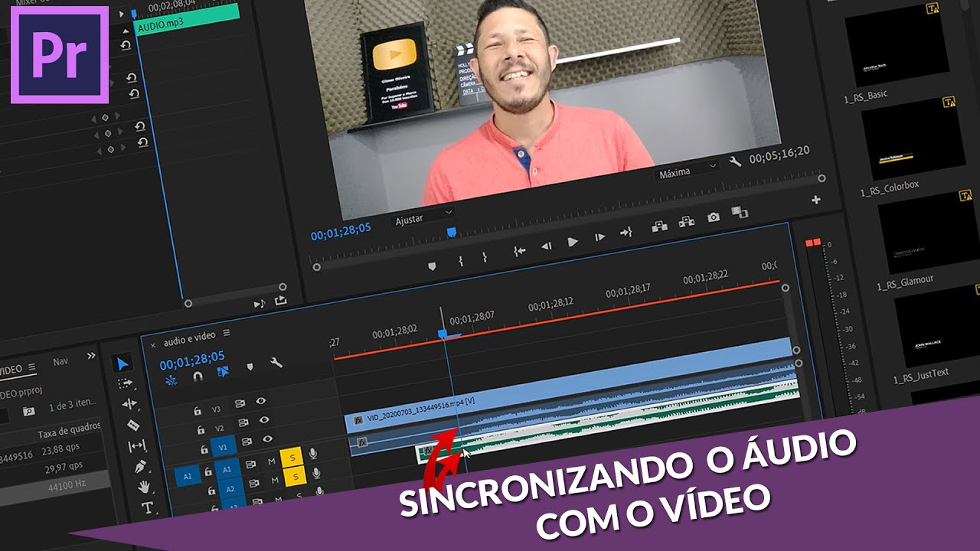Toggle Linked Selection in timeline
Image resolution: width=980 pixels, height=551 pixels.
(223, 371)
